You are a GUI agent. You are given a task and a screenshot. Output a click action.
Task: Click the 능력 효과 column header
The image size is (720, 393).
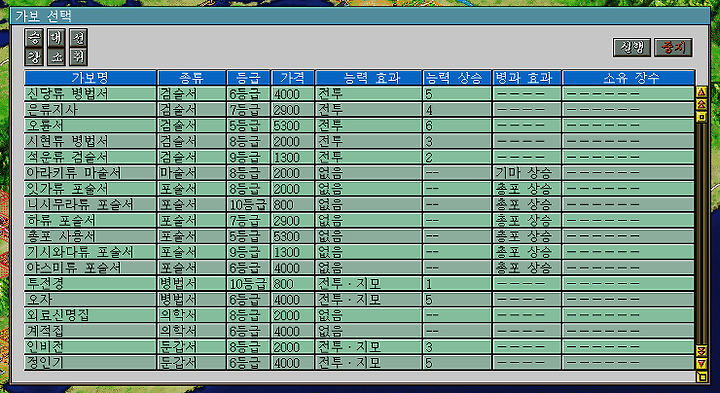[x=369, y=78]
